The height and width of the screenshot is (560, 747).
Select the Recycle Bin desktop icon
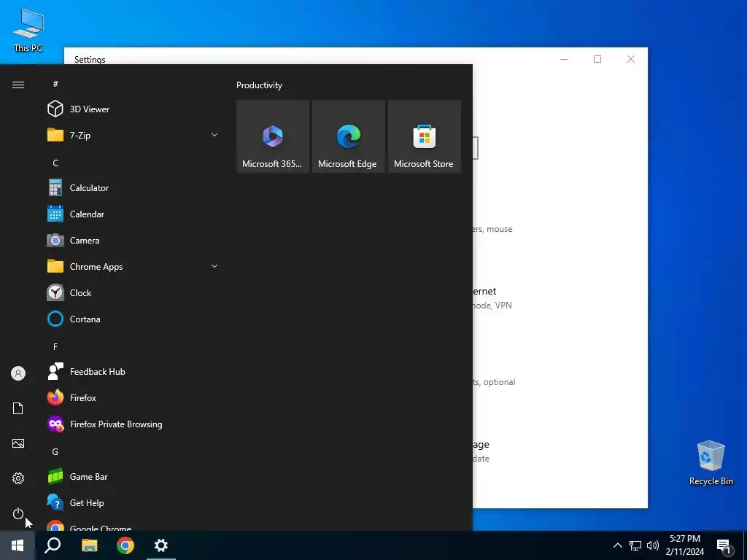711,463
